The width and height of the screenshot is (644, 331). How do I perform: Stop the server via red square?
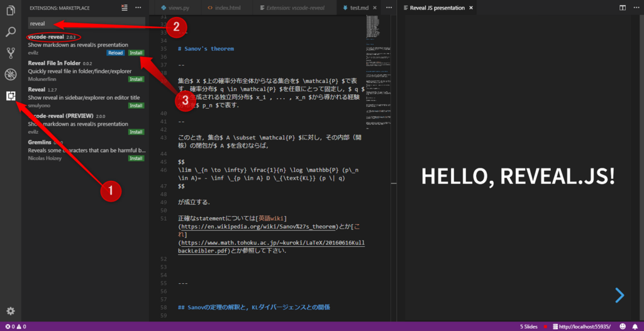[x=545, y=327]
